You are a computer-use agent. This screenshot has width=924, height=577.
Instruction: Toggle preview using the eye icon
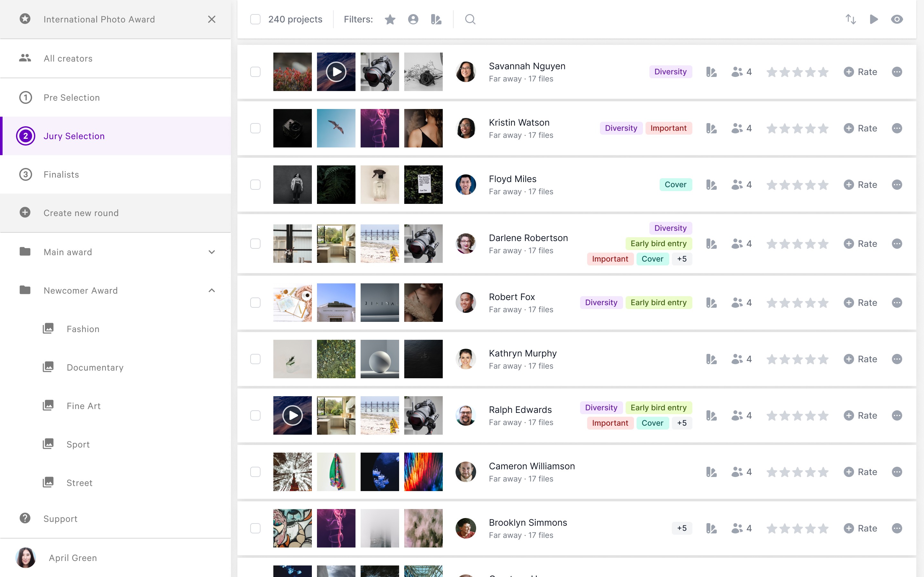point(897,19)
